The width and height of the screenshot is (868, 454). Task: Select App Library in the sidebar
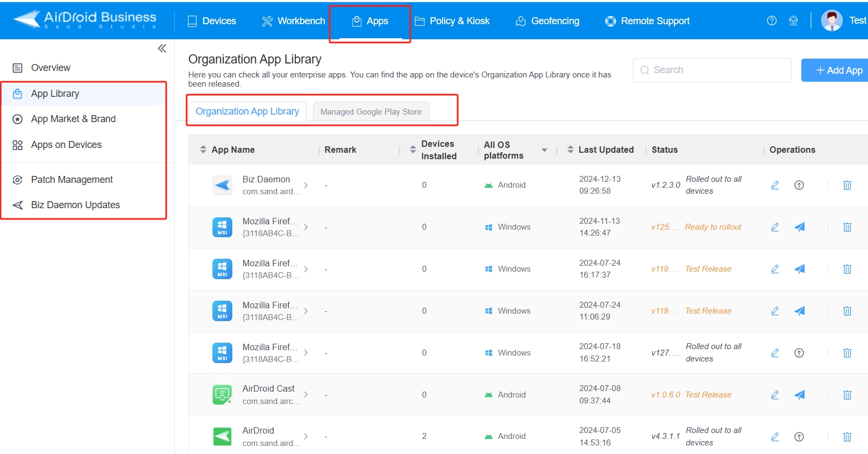(83, 94)
